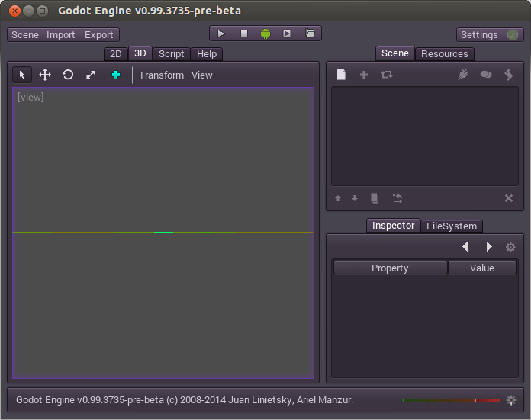
Task: Select the Move (translate) tool icon
Action: [x=45, y=75]
